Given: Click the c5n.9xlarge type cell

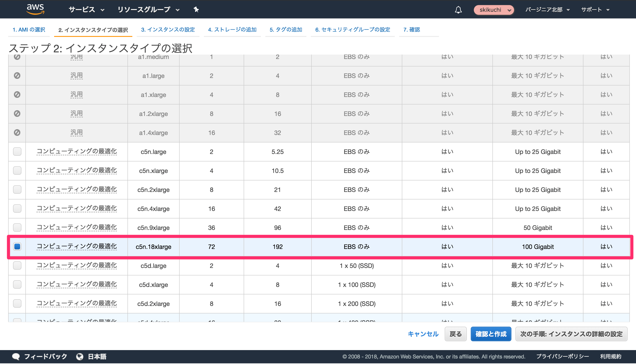Looking at the screenshot, I should point(154,228).
